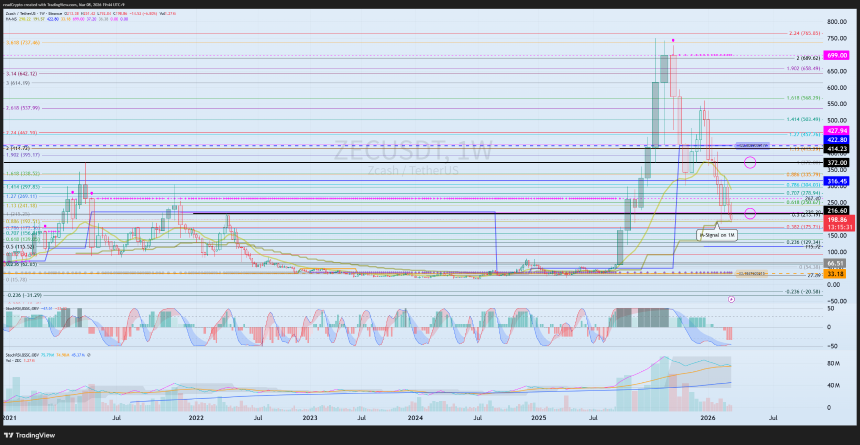Click the blue 316.45 price label
The height and width of the screenshot is (445, 860).
tap(835, 181)
